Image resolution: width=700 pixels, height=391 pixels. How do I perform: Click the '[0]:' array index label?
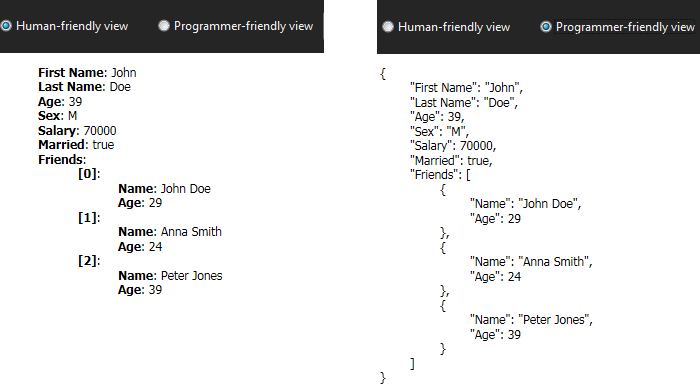pos(89,174)
